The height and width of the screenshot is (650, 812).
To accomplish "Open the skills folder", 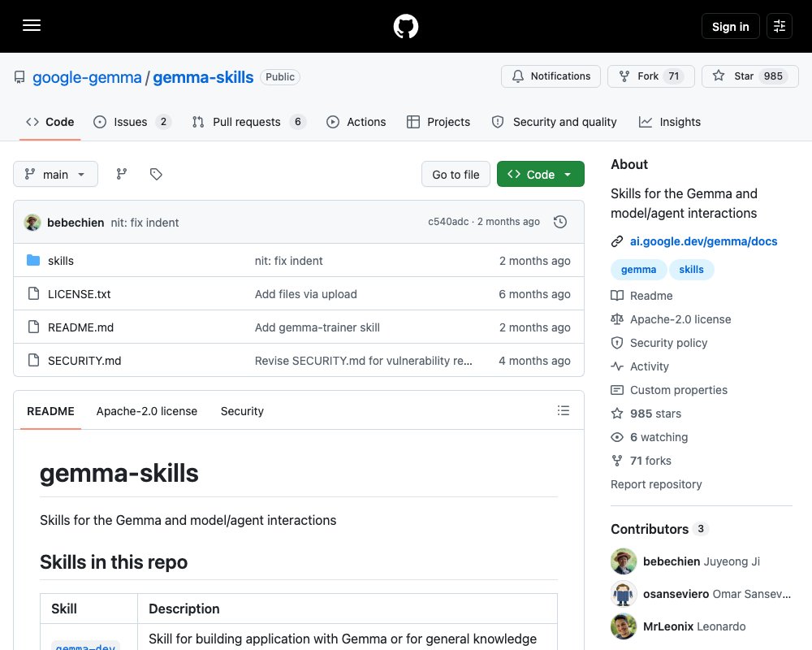I will (61, 261).
